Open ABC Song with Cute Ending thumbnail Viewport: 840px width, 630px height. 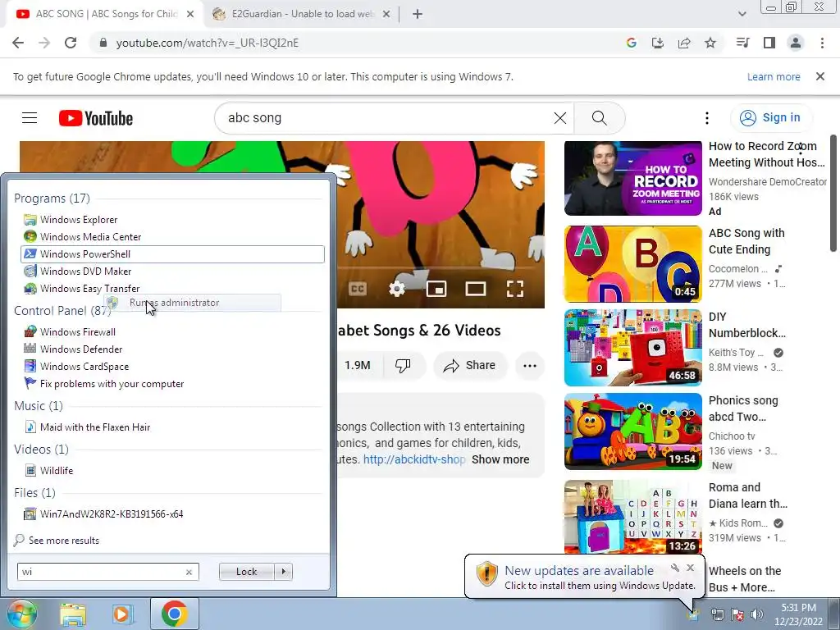click(x=632, y=263)
